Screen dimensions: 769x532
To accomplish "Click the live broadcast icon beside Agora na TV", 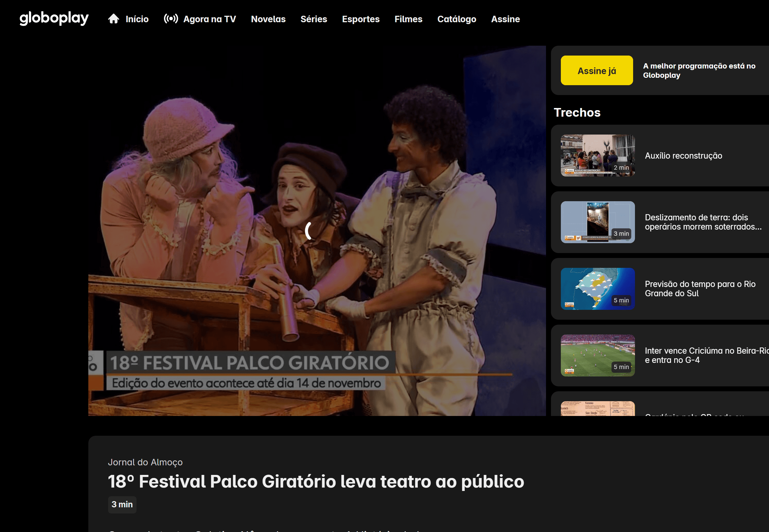I will (x=171, y=18).
